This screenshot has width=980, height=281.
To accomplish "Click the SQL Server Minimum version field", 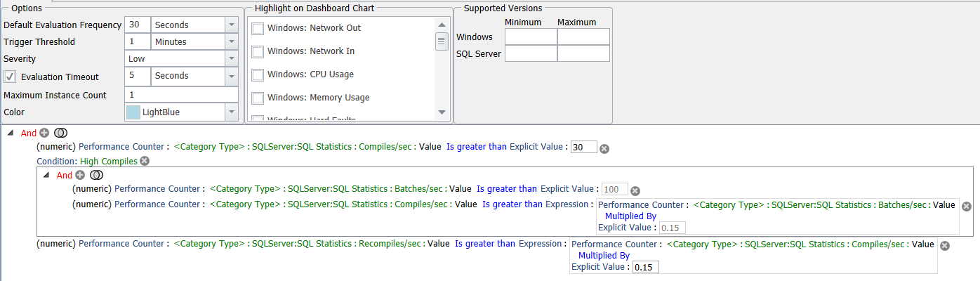I will 531,53.
